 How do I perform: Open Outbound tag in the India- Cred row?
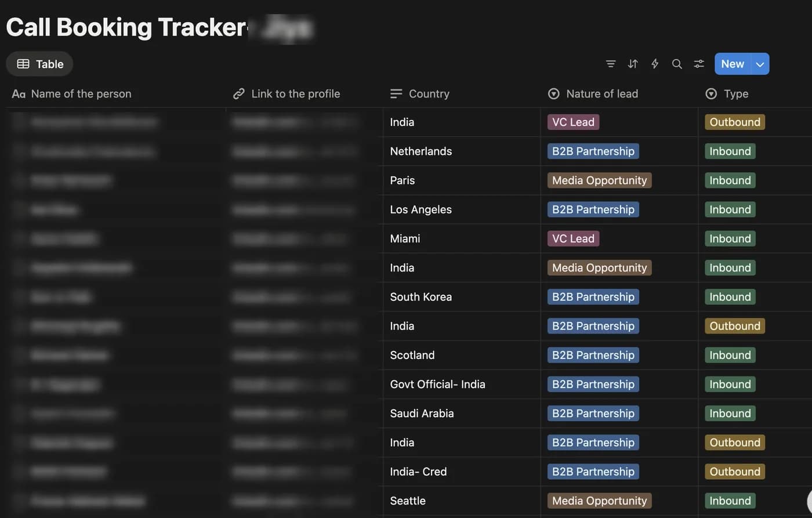[x=735, y=472]
